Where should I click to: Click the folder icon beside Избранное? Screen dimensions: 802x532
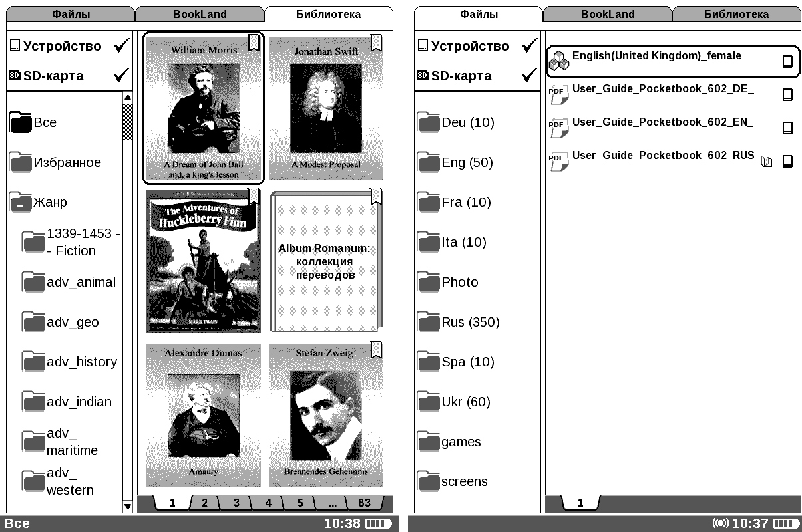click(x=21, y=163)
